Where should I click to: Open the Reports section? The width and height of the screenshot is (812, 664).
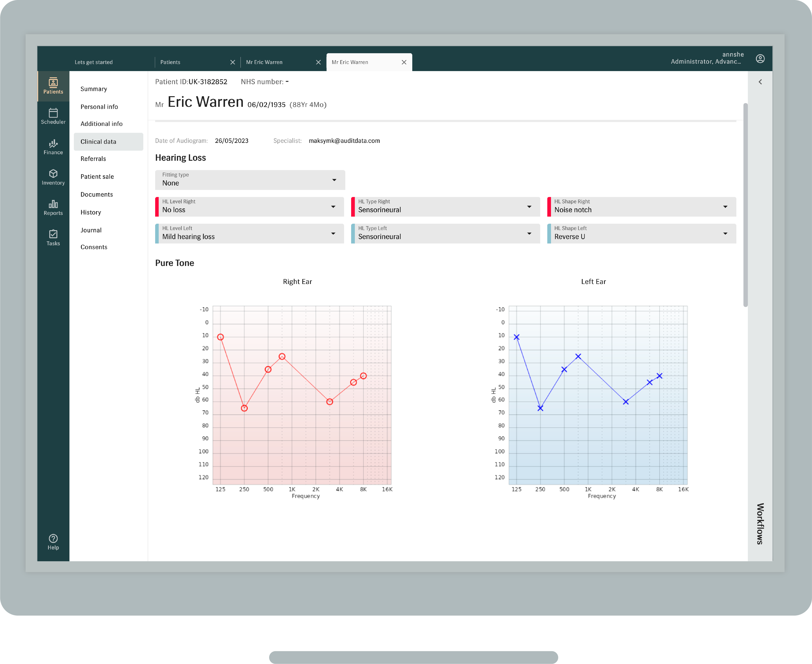(x=53, y=207)
